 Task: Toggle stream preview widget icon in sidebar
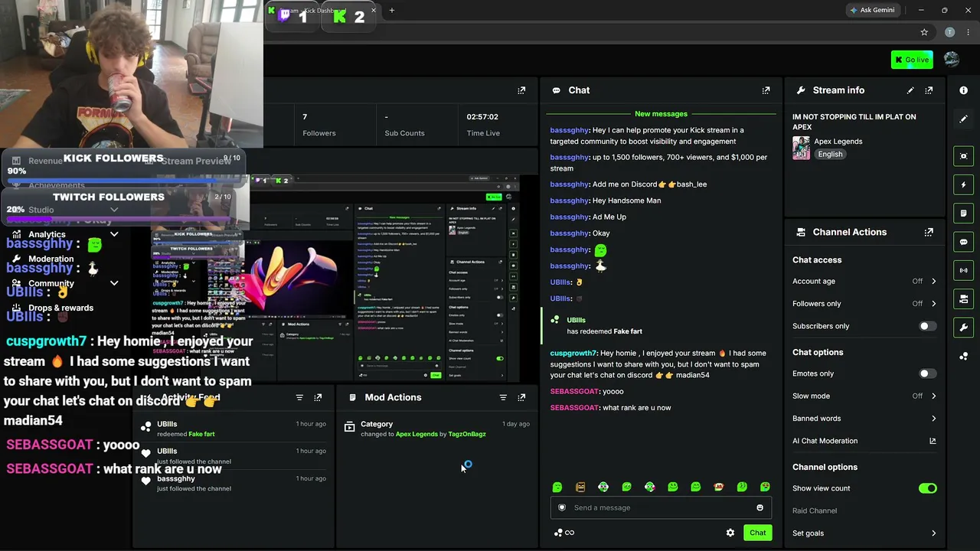tap(963, 156)
